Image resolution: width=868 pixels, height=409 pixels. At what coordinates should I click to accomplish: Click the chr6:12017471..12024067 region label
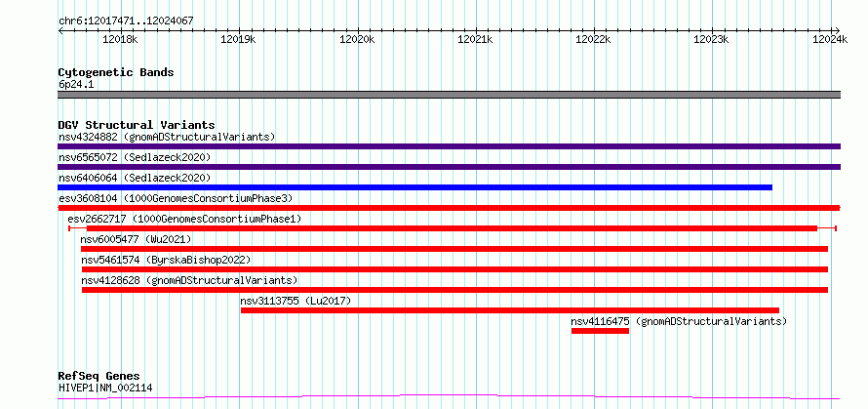(126, 20)
